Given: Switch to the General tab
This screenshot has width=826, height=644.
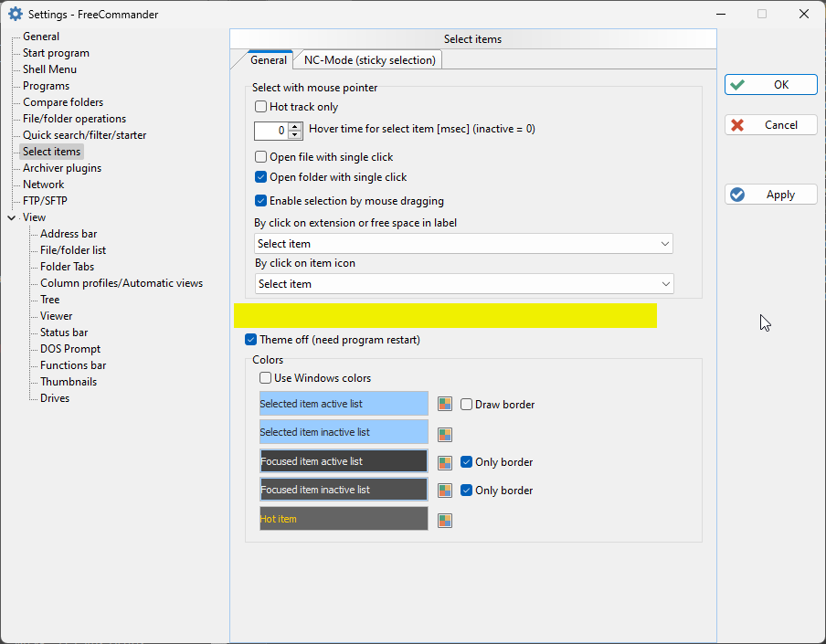Looking at the screenshot, I should [x=268, y=60].
